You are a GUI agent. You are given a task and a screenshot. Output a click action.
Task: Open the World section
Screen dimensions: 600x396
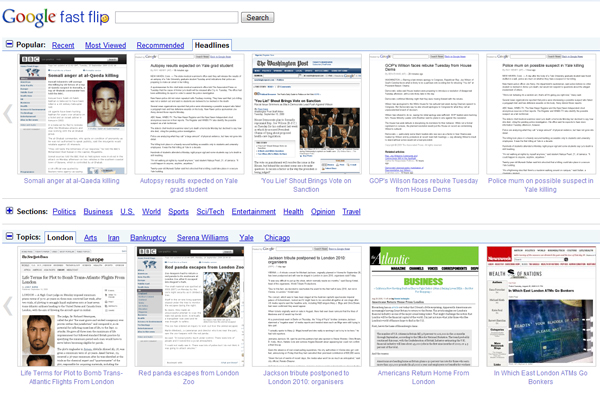pyautogui.click(x=151, y=212)
